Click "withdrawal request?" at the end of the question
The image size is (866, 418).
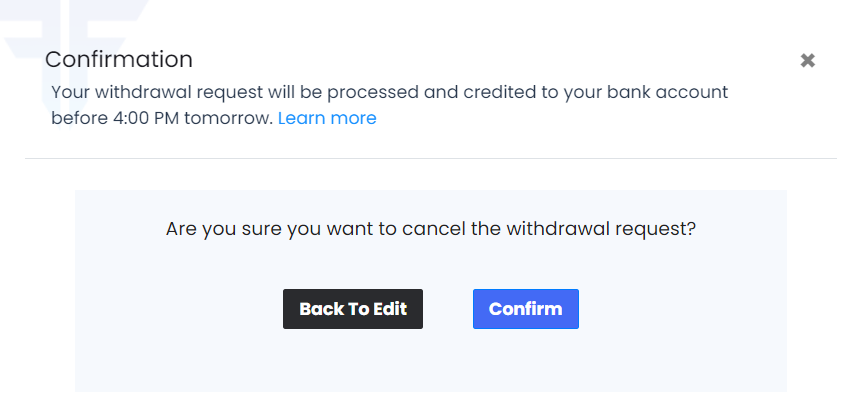point(601,229)
